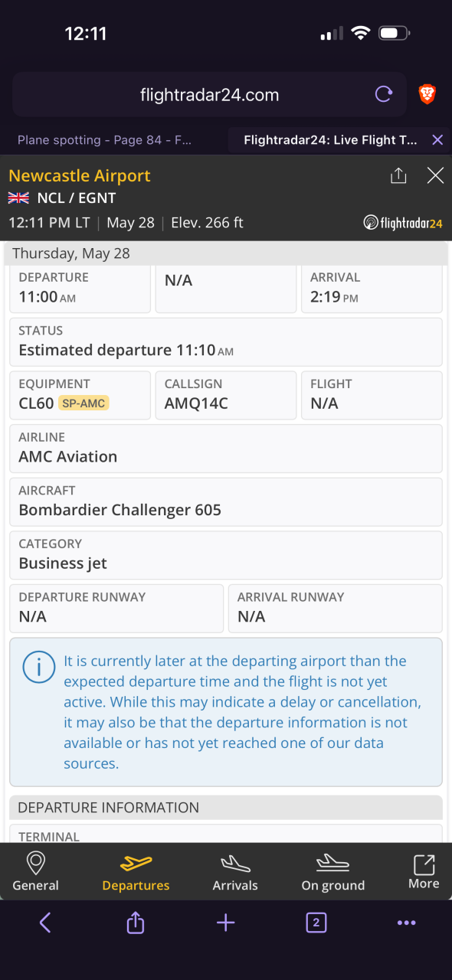
Task: Tap the page reload icon in address bar
Action: (x=383, y=95)
